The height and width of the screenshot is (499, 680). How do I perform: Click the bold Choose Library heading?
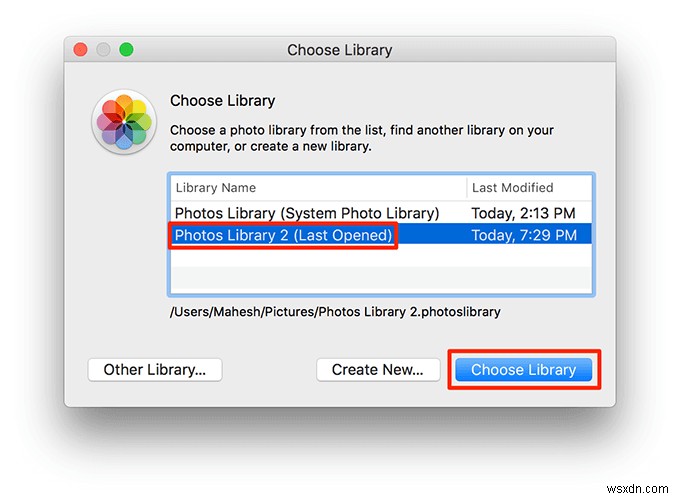coord(222,101)
